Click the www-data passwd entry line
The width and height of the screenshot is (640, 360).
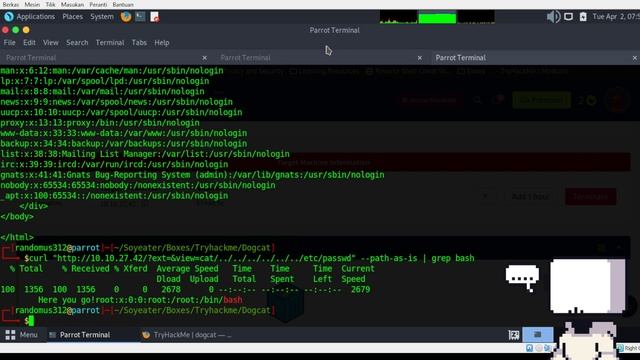pyautogui.click(x=123, y=133)
